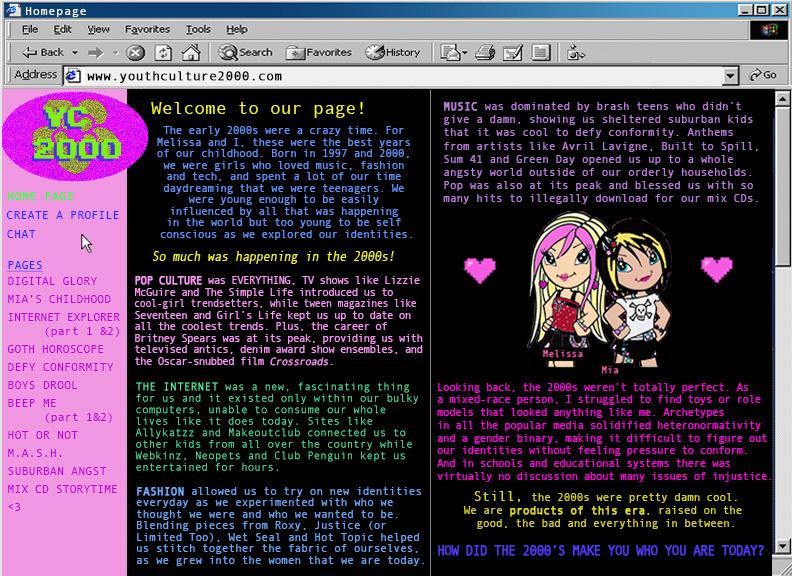Click the PAGES link
The image size is (792, 576).
click(x=25, y=265)
